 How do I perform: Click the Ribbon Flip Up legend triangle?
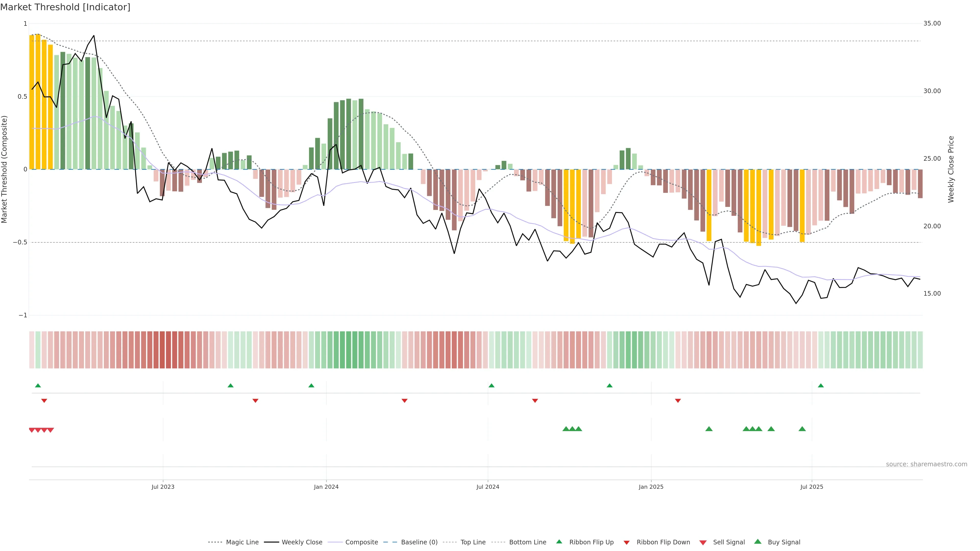(559, 542)
